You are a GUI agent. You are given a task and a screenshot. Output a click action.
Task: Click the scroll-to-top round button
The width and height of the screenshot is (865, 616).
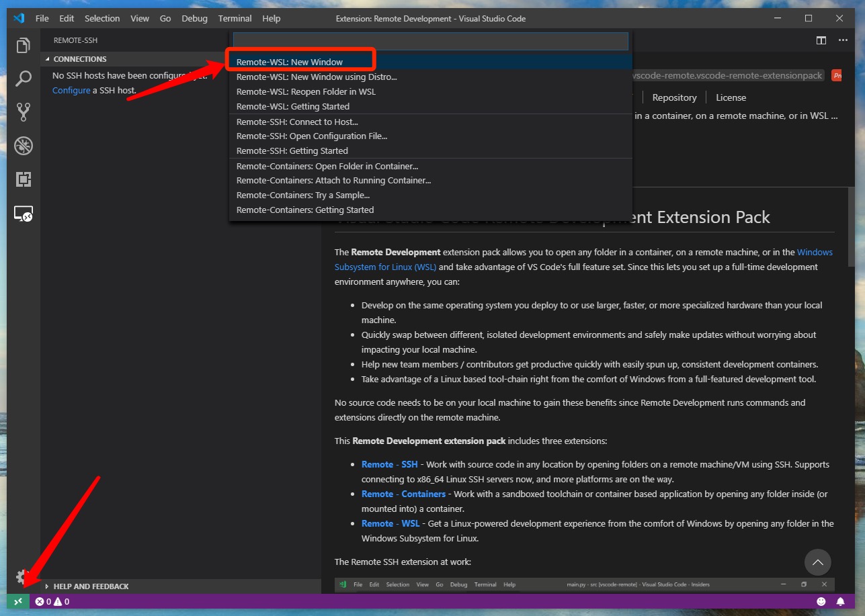[x=817, y=562]
